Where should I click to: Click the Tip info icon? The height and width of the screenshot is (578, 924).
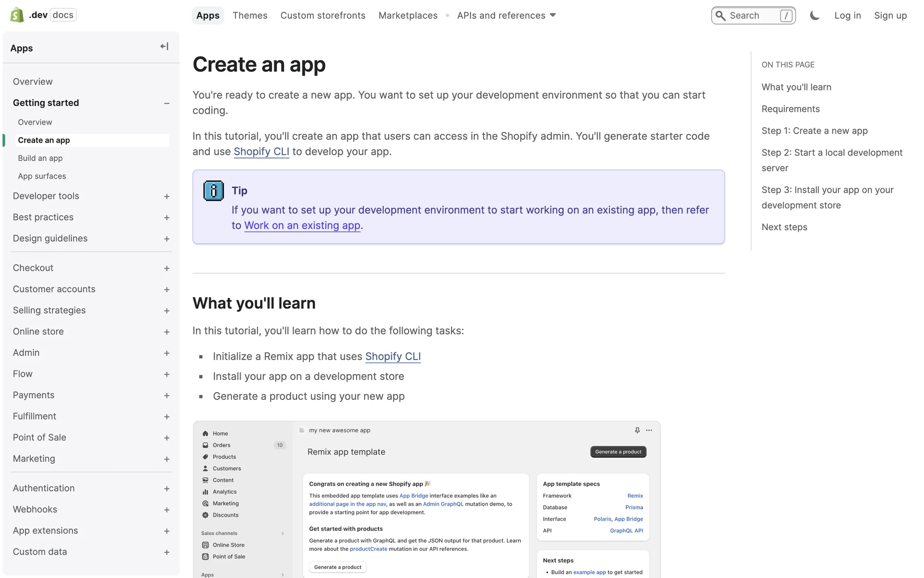click(213, 191)
